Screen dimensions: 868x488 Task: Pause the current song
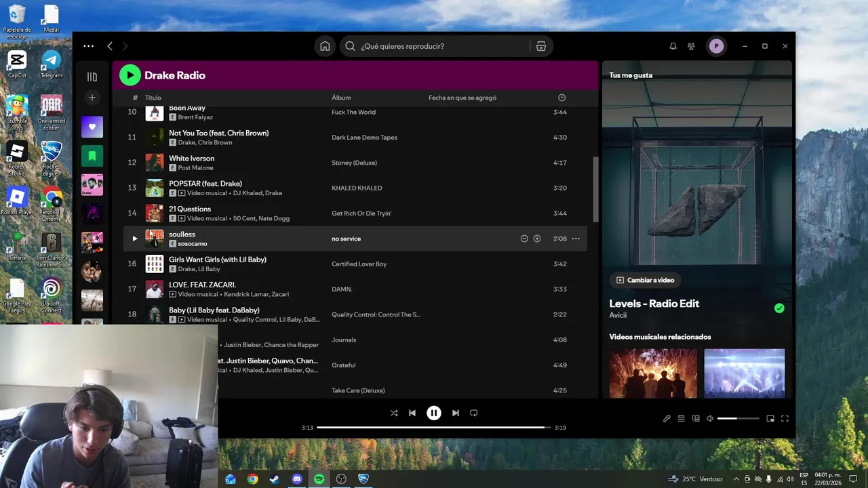pos(434,413)
